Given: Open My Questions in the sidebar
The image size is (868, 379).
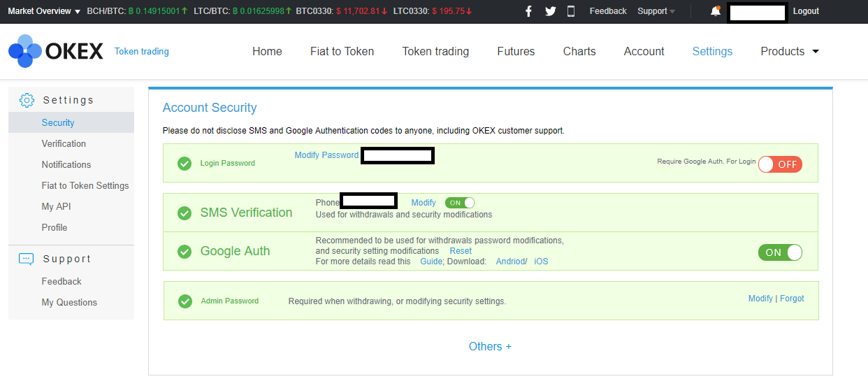Looking at the screenshot, I should click(x=69, y=302).
